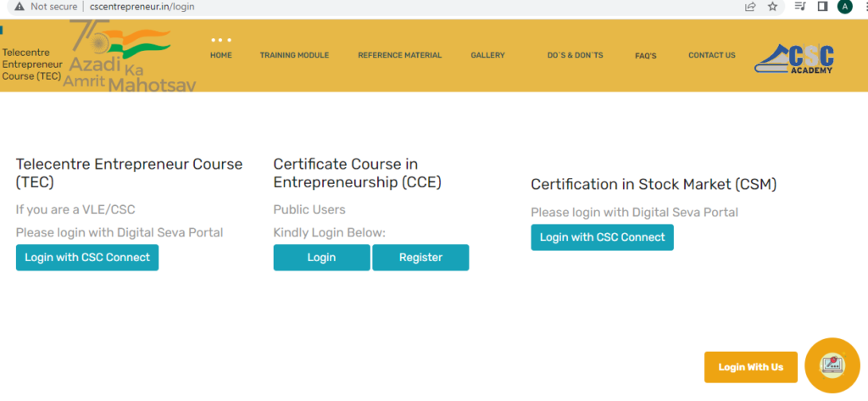
Task: Click the Login button for CCE
Action: click(321, 258)
